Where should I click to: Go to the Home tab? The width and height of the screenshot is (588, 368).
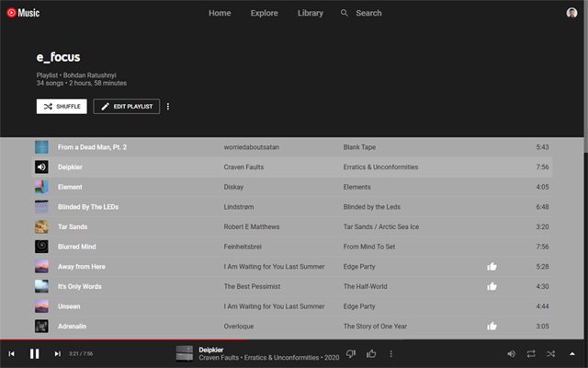(220, 13)
